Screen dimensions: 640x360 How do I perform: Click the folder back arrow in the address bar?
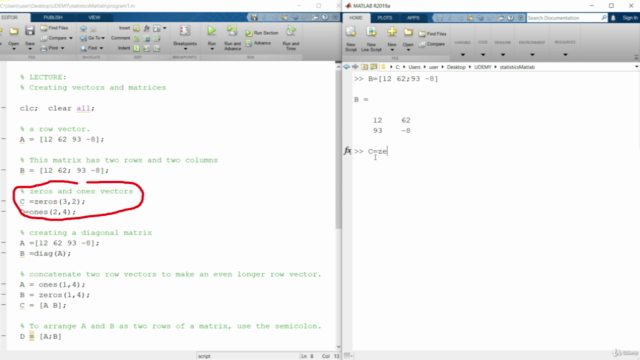tap(347, 67)
